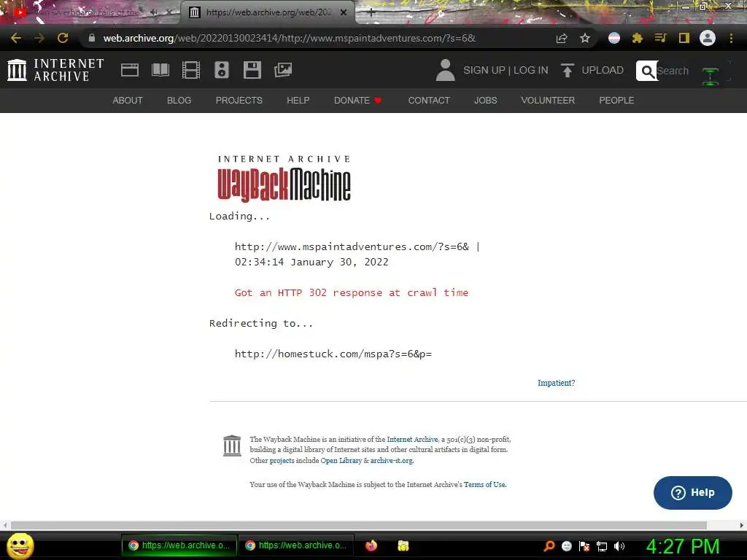Click the padlock site info icon

[92, 38]
